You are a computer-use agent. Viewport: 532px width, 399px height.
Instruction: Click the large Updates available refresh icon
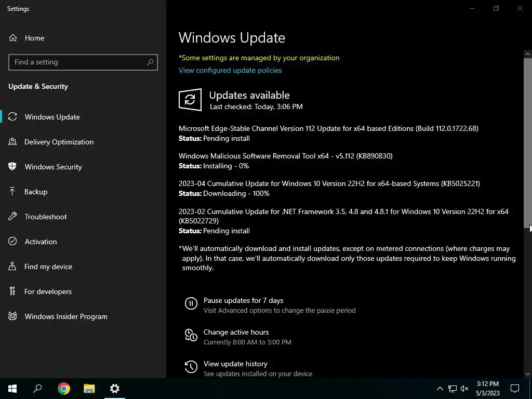click(190, 99)
